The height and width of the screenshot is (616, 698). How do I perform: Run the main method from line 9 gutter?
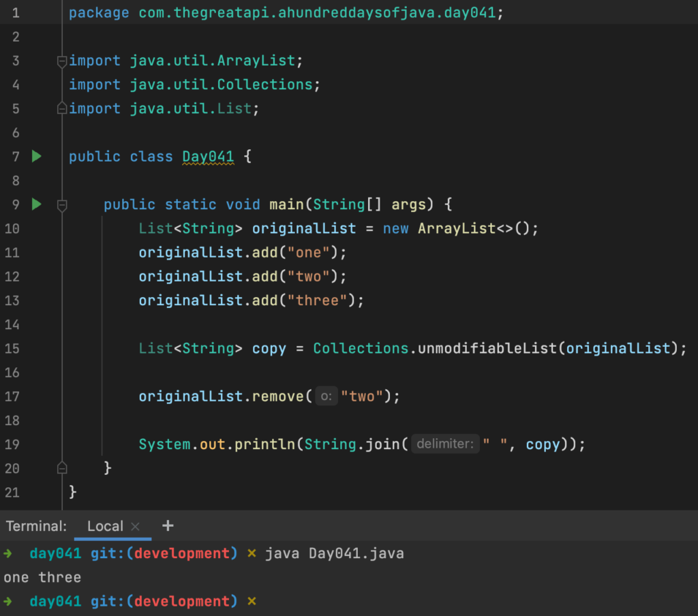coord(36,204)
